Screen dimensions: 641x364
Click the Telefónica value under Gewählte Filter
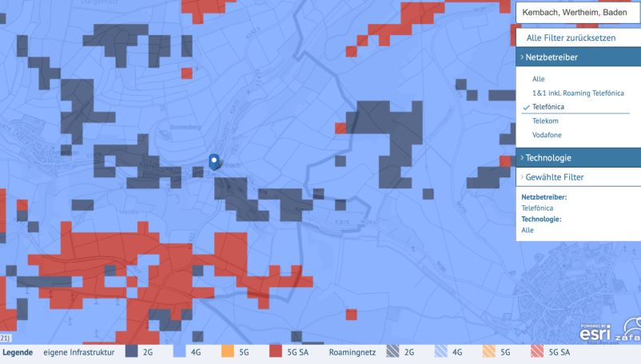(x=537, y=208)
